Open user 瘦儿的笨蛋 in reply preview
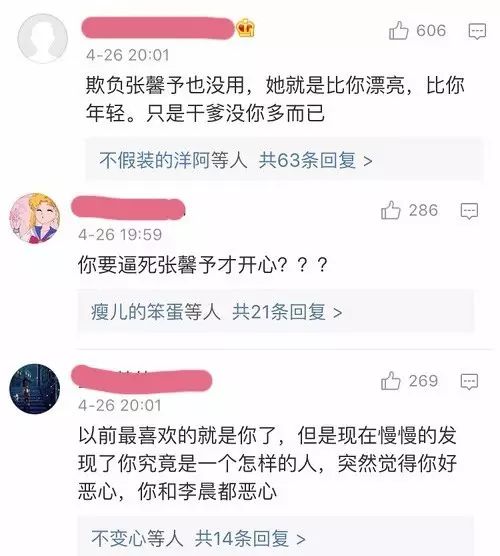 click(x=137, y=312)
